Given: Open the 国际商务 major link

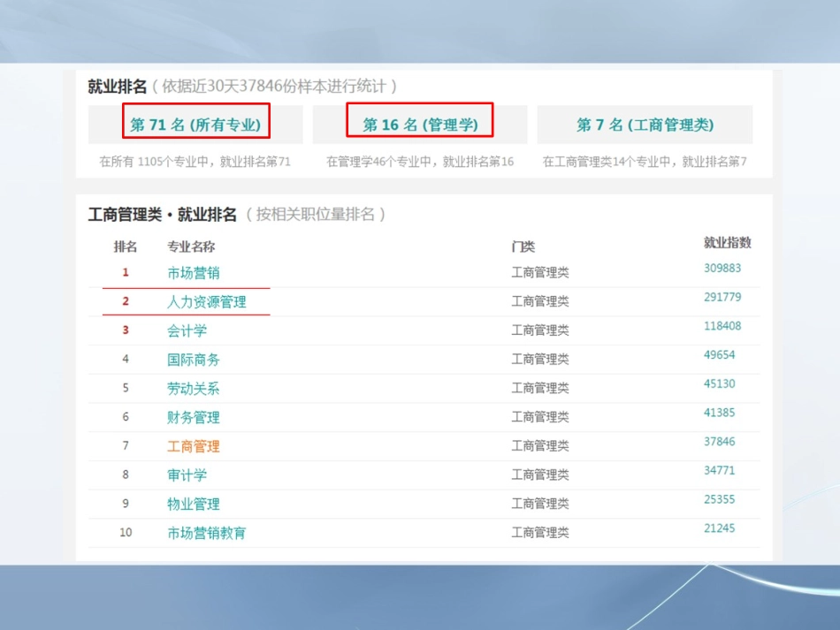Looking at the screenshot, I should click(194, 360).
